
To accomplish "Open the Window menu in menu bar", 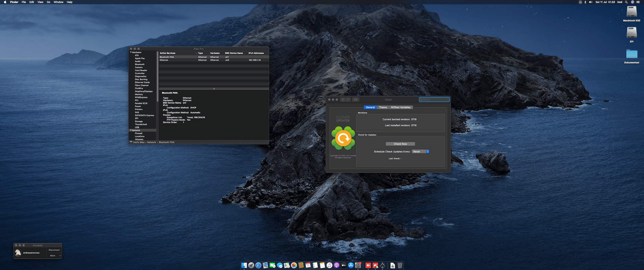I will tap(58, 2).
